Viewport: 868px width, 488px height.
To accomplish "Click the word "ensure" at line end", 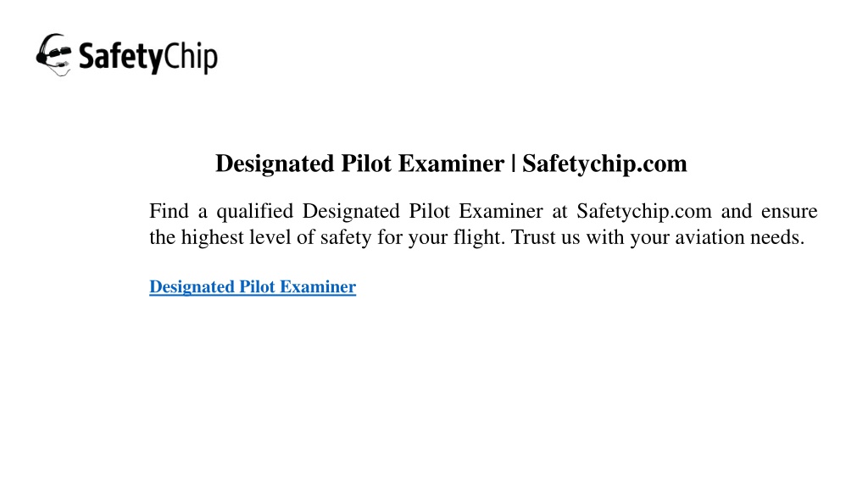I will click(x=789, y=211).
